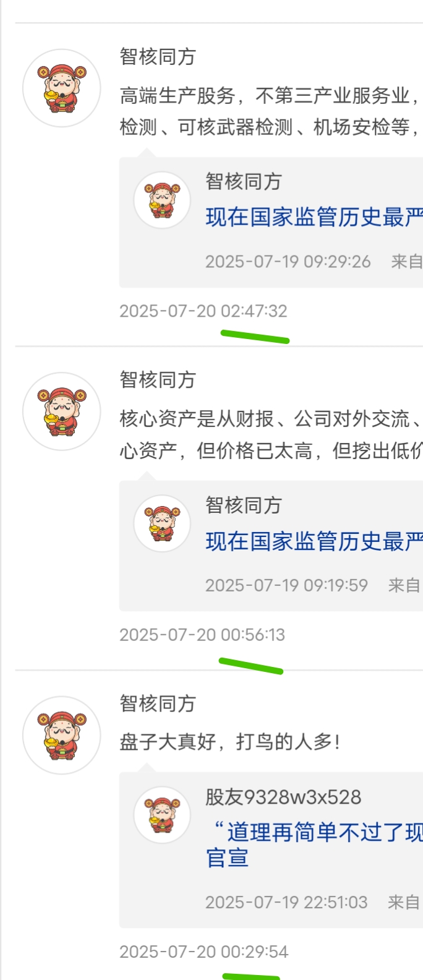Tap avatar of second 智核同方 comment
The width and height of the screenshot is (423, 980).
(62, 411)
